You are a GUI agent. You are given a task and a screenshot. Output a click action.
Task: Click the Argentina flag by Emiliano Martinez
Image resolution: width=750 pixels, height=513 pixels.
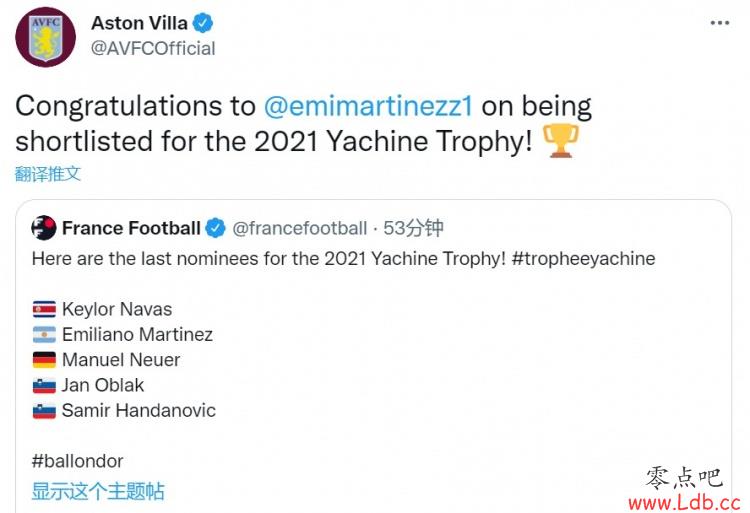point(44,335)
